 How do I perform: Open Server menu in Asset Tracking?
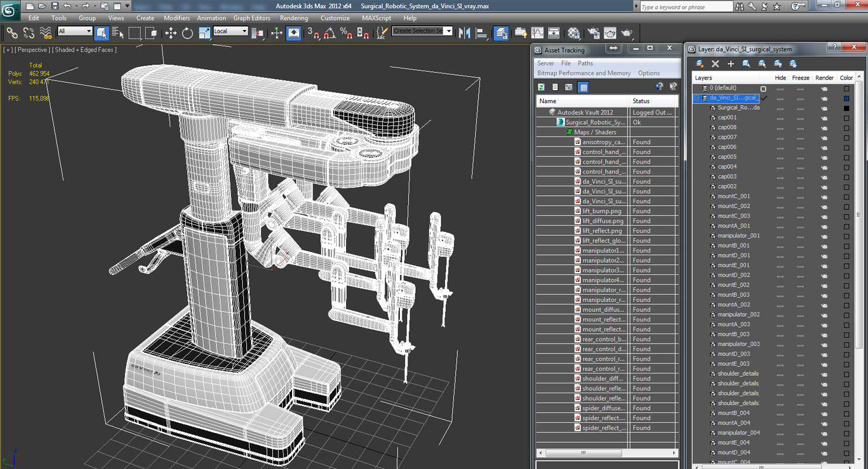(x=545, y=63)
